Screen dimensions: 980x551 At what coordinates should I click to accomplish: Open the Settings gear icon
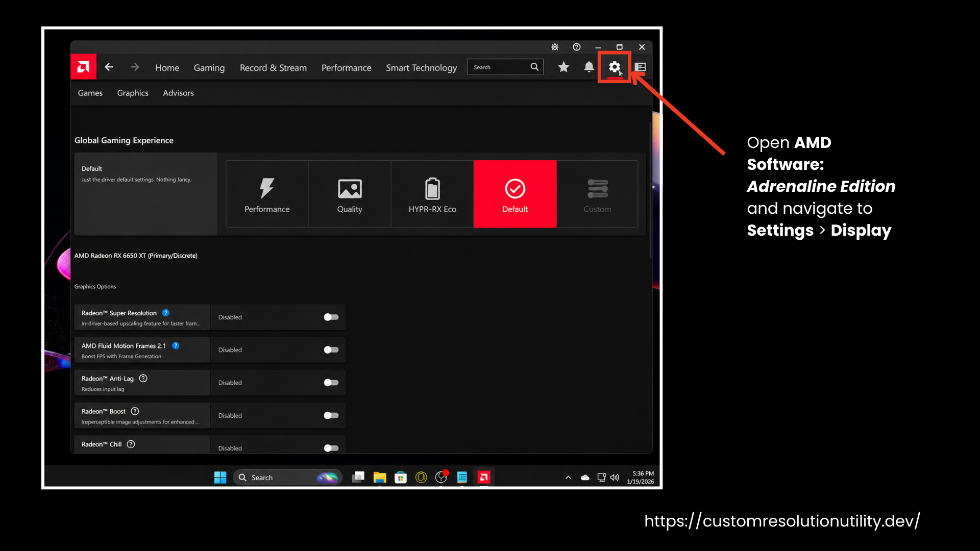(615, 67)
